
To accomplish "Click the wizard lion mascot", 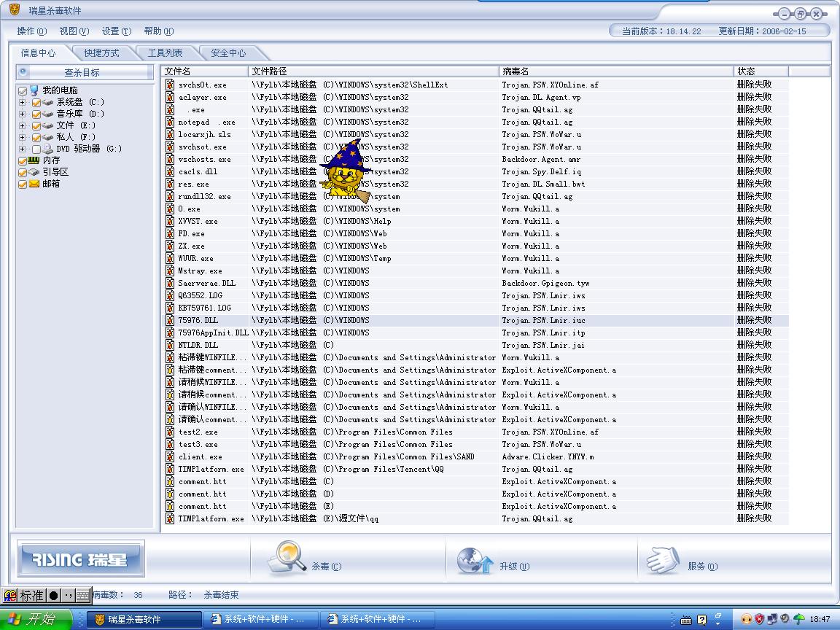I will [x=346, y=171].
